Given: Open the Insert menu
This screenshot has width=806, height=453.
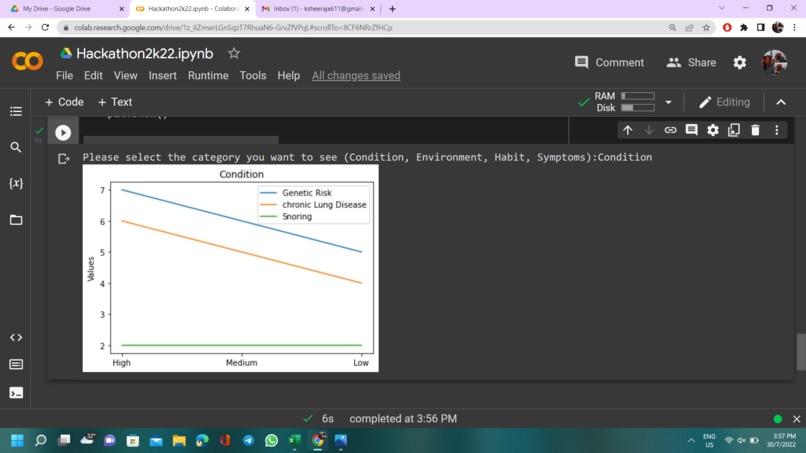Looking at the screenshot, I should 162,76.
